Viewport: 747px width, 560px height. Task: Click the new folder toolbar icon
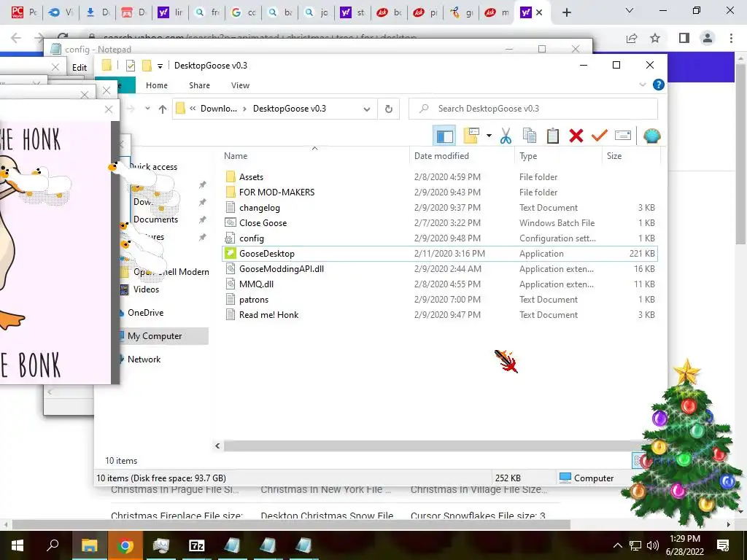click(x=471, y=136)
